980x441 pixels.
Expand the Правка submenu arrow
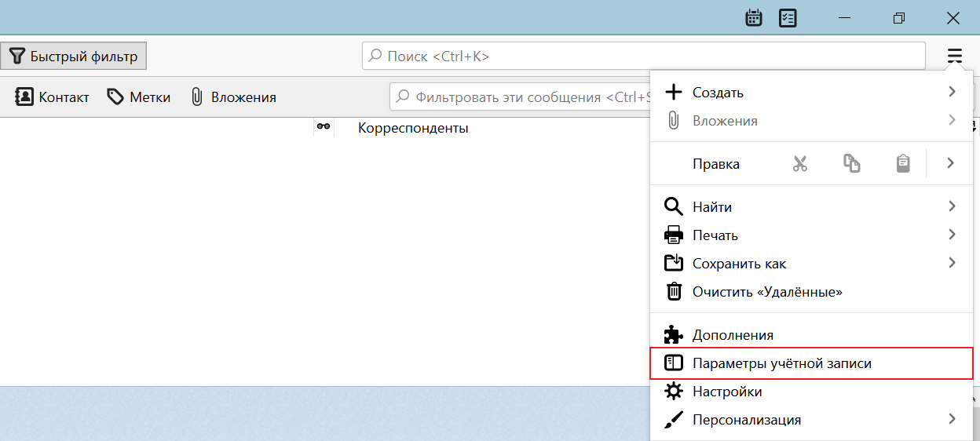[950, 163]
